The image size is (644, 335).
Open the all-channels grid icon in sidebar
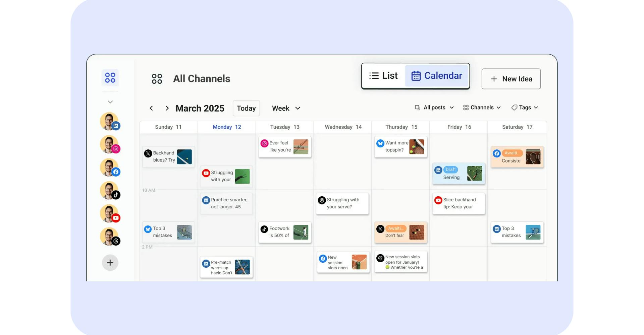tap(110, 78)
